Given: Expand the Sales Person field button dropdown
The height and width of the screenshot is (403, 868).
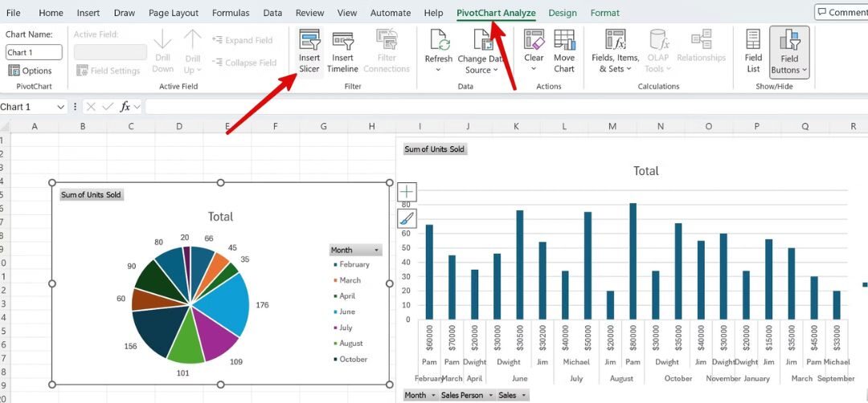Looking at the screenshot, I should (x=489, y=396).
